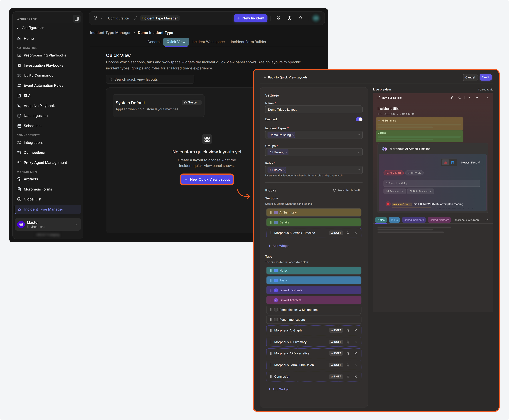Switch to the Incident Form Builder tab

(249, 42)
